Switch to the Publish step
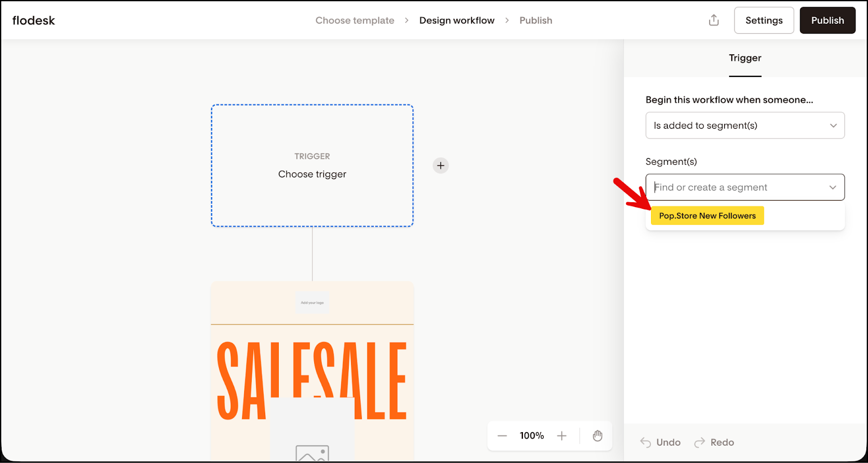The height and width of the screenshot is (463, 868). (x=535, y=21)
